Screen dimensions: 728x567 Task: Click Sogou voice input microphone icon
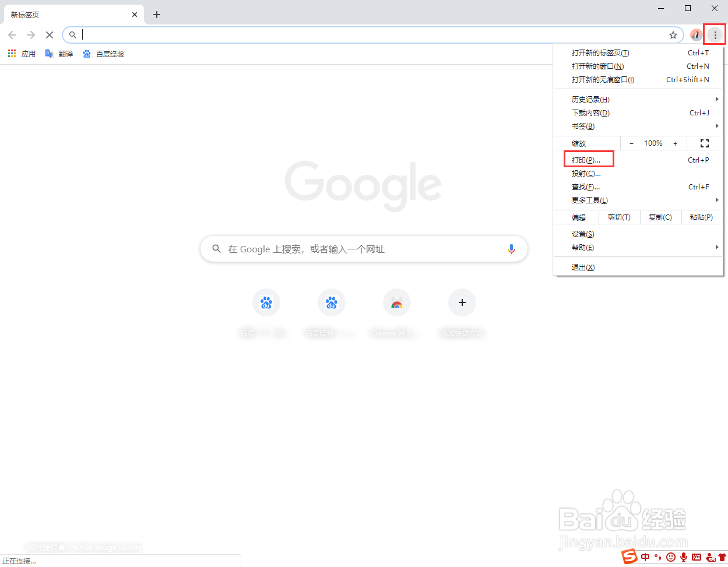coord(684,557)
